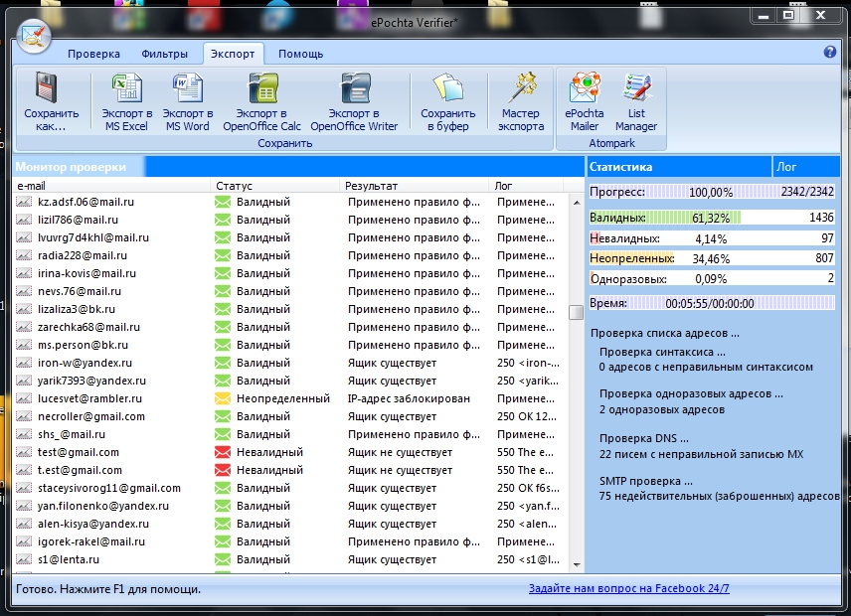Screen dimensions: 851x616
Task: Click the green valid icon for kz.adsf.06@mail.ru
Action: (223, 202)
